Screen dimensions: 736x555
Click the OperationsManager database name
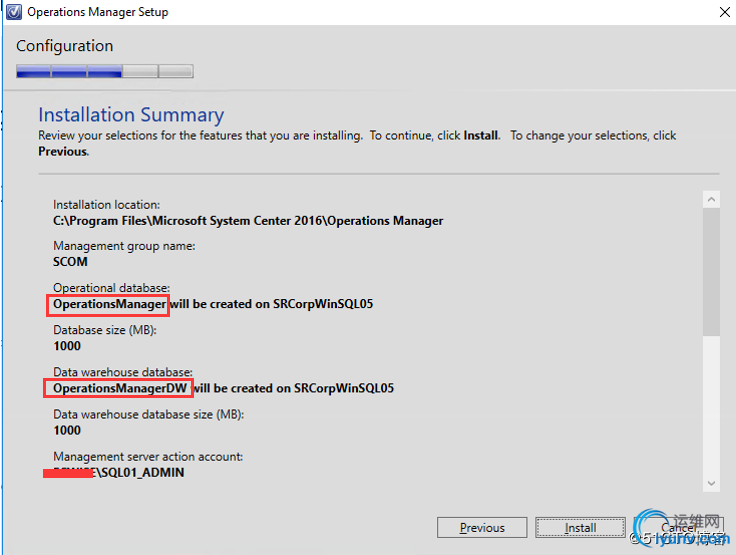(x=109, y=304)
